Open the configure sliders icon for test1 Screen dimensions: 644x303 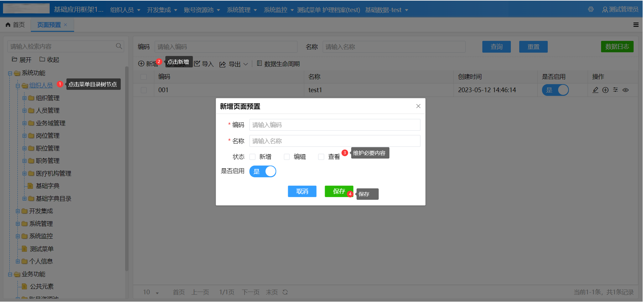pos(615,90)
